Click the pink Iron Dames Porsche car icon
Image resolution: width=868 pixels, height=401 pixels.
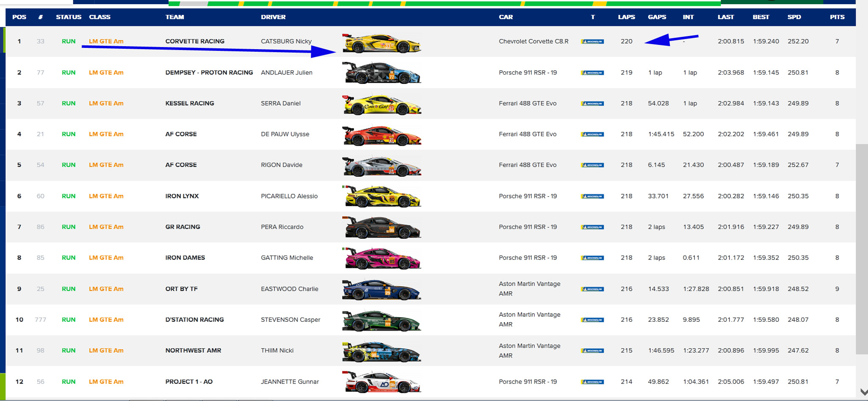tap(381, 258)
